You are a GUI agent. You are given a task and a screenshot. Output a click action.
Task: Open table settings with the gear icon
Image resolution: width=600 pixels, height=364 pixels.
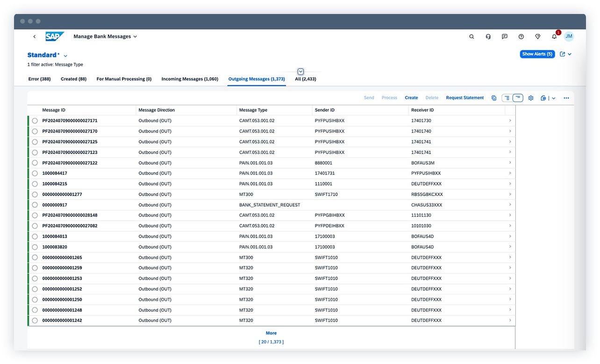click(x=530, y=98)
